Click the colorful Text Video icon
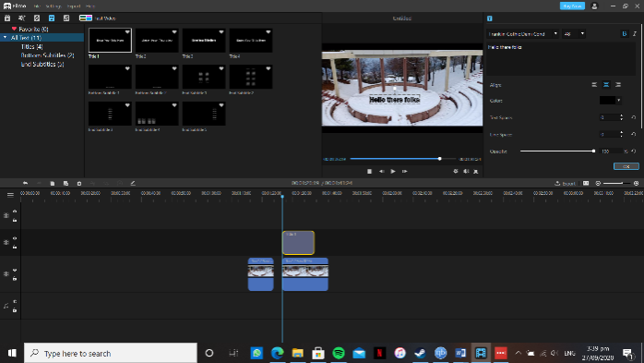Viewport: 644px width, 363px height. pos(86,18)
